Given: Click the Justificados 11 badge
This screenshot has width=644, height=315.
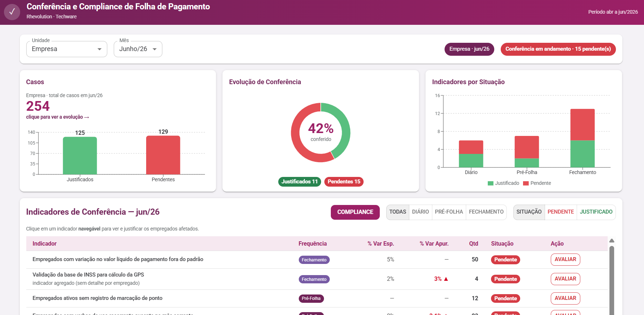Looking at the screenshot, I should coord(300,182).
